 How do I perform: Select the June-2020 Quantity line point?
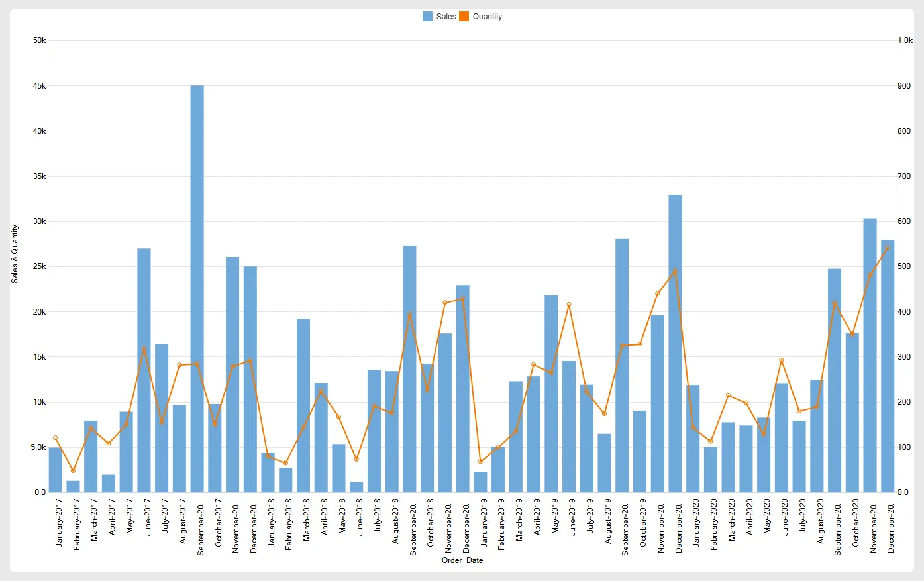pos(782,360)
